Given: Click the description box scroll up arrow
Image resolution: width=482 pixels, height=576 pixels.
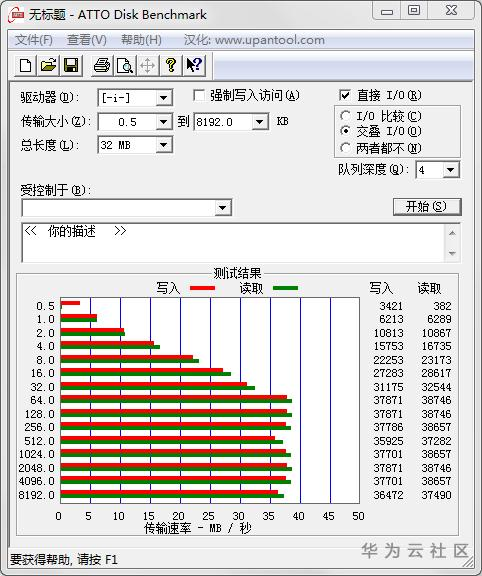Looking at the screenshot, I should click(452, 233).
